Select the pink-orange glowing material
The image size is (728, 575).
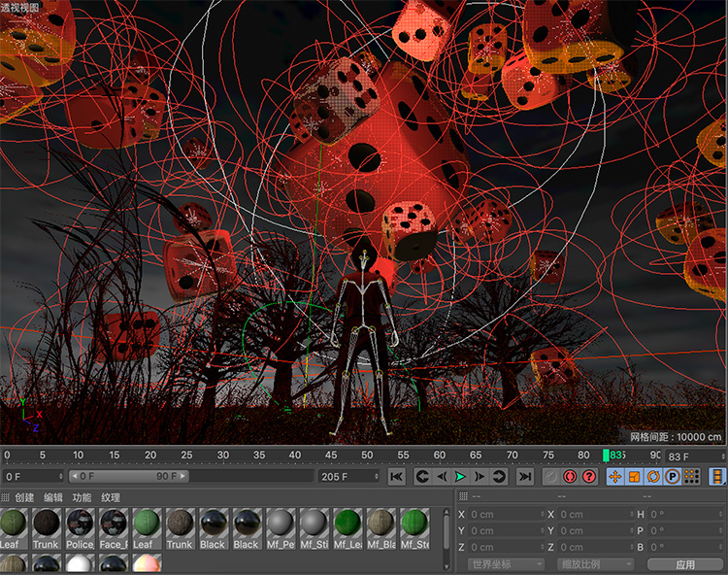[x=147, y=563]
